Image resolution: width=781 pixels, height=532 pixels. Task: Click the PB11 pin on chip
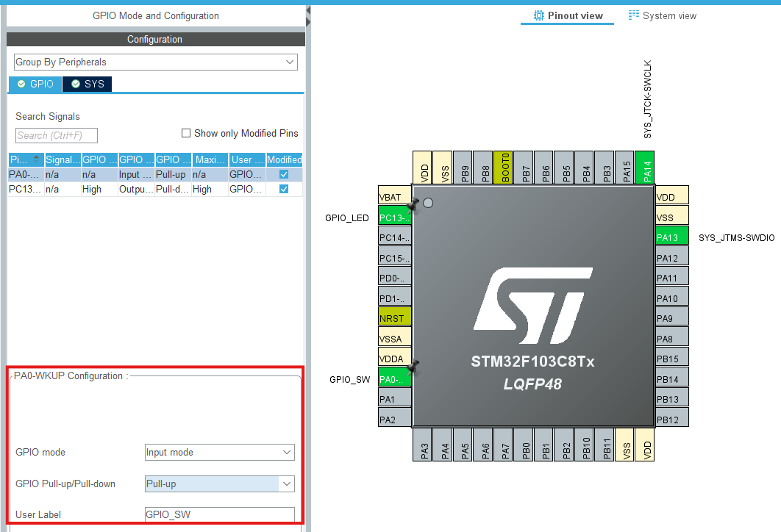point(605,445)
